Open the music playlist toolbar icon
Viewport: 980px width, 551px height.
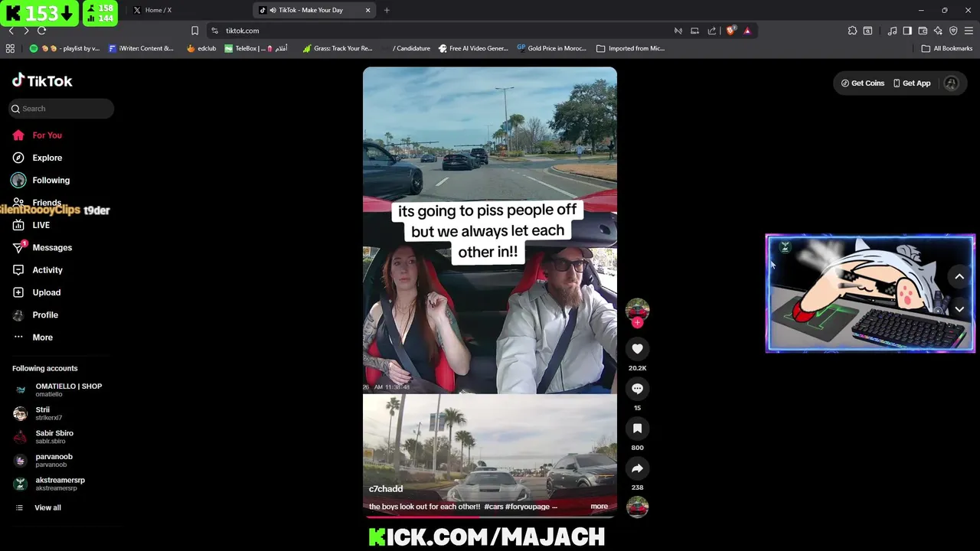[x=892, y=31]
